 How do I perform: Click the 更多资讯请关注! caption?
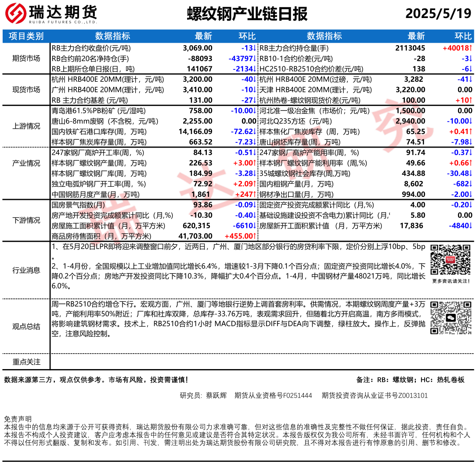click(451, 281)
